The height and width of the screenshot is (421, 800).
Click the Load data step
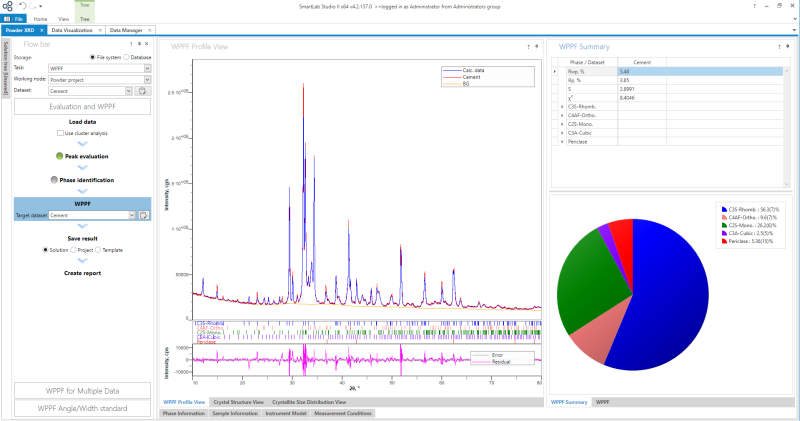click(x=82, y=122)
